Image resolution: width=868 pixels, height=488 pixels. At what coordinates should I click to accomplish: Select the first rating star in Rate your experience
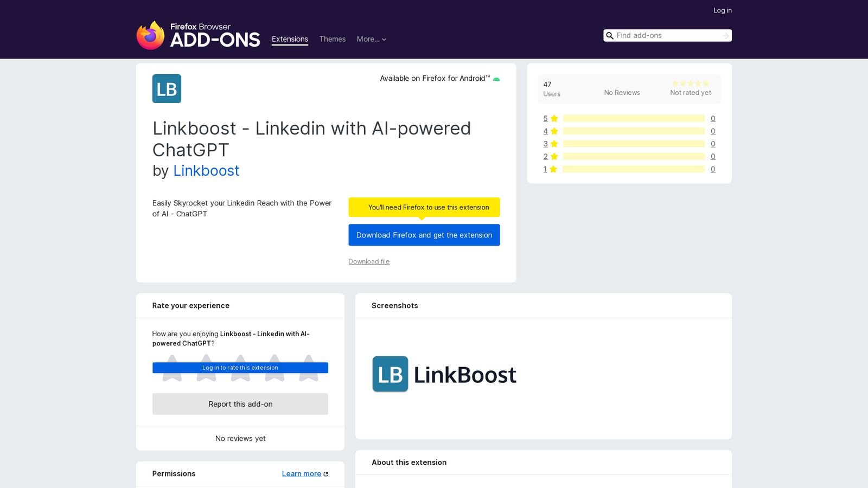pyautogui.click(x=172, y=368)
